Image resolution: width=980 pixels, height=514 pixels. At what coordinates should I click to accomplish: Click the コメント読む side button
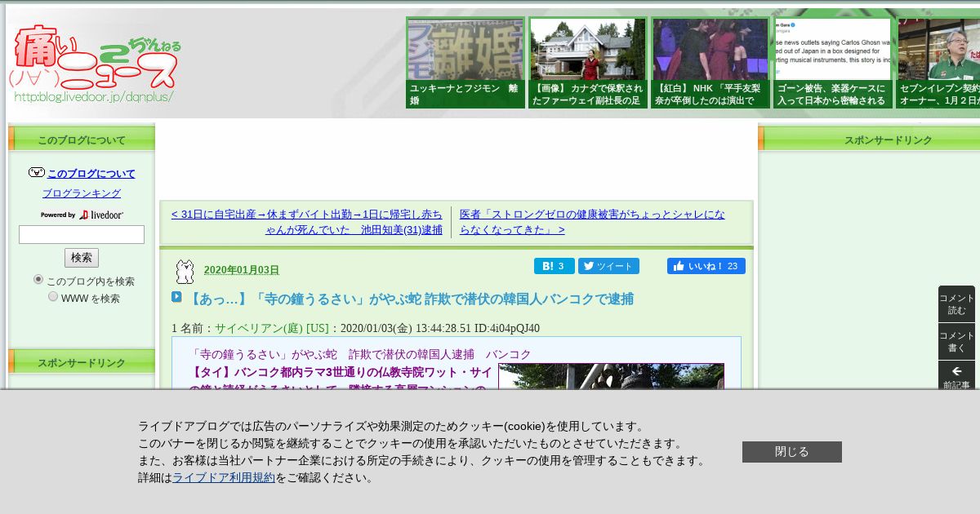click(956, 304)
